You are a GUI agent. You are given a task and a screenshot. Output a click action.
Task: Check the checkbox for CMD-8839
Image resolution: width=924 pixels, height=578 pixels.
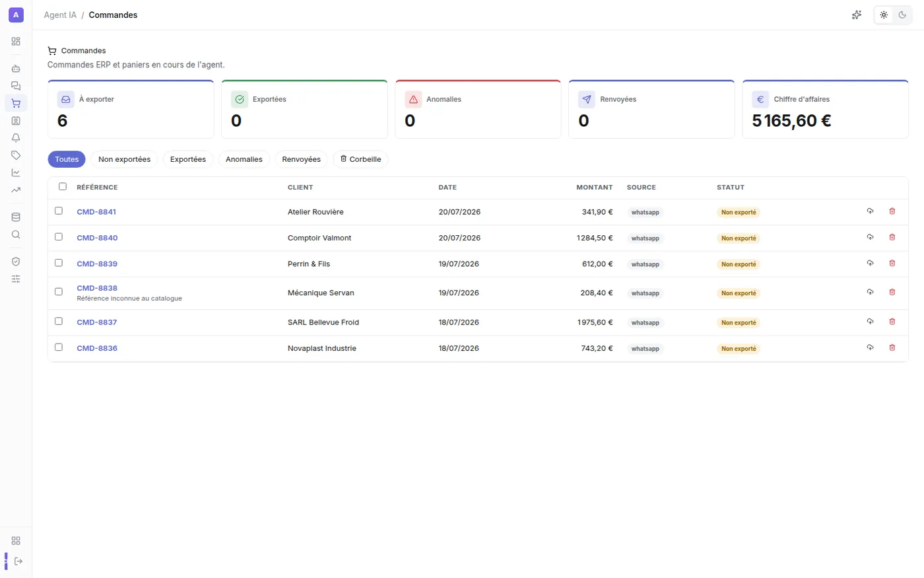59,263
